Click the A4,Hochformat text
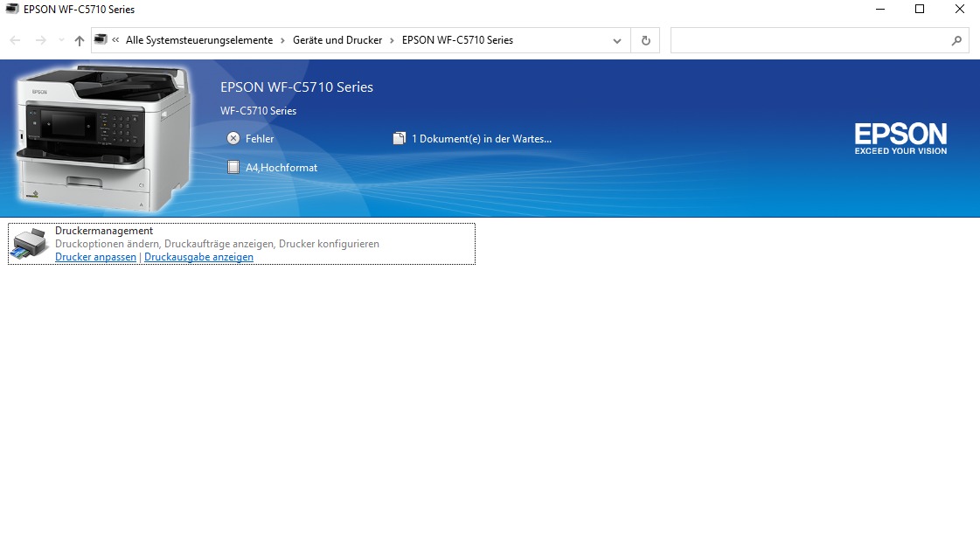Screen dimensions: 980x548 click(281, 168)
